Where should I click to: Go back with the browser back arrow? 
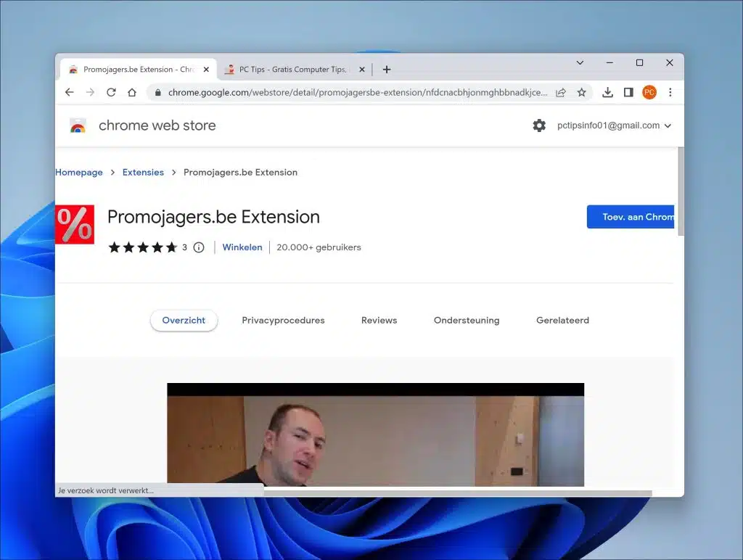tap(70, 92)
